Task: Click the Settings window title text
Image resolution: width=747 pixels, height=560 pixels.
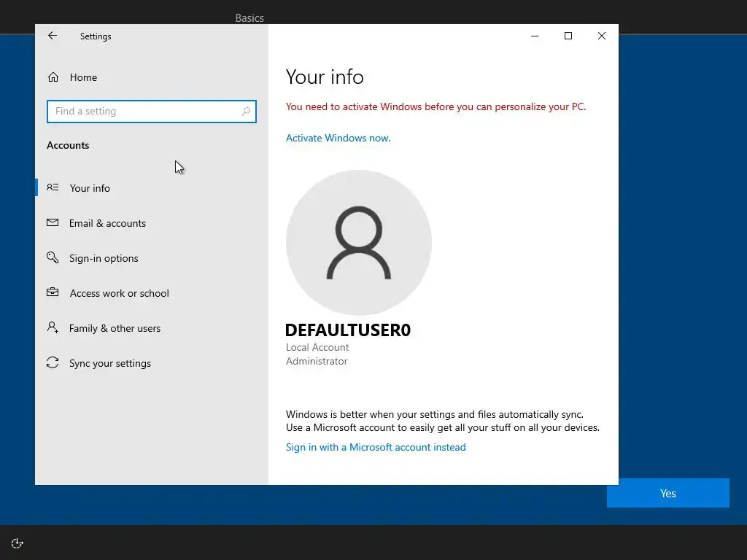Action: [96, 36]
